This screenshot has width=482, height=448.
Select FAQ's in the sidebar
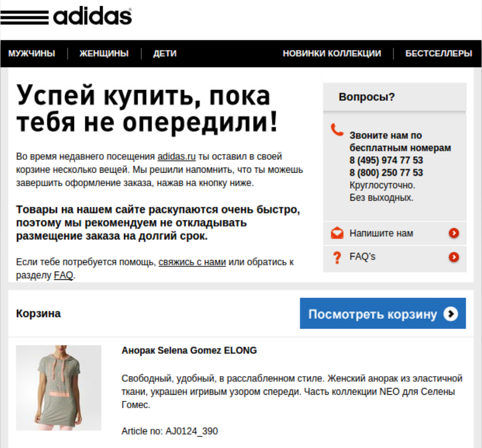point(395,258)
